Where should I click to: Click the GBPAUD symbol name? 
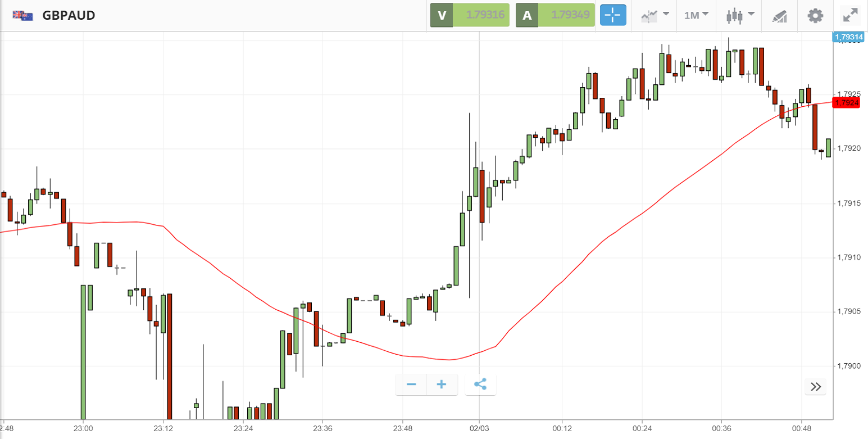[69, 16]
